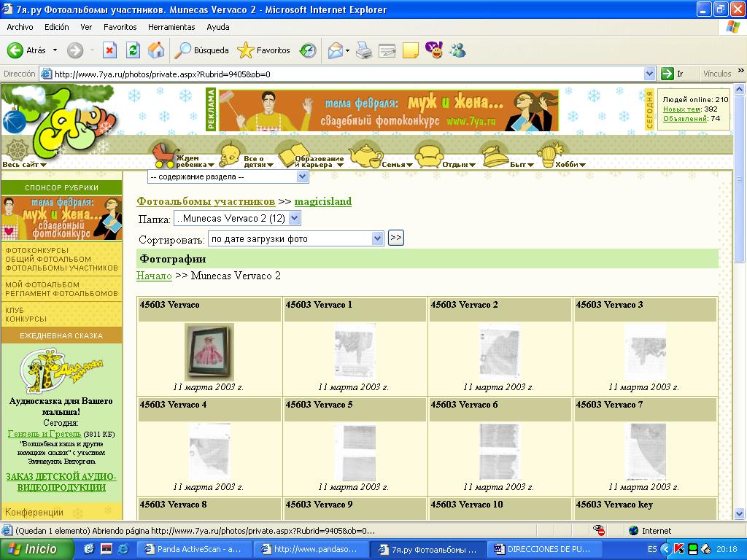747x560 pixels.
Task: Click ФОТОКОНКУРСЫ sidebar link
Action: (37, 250)
